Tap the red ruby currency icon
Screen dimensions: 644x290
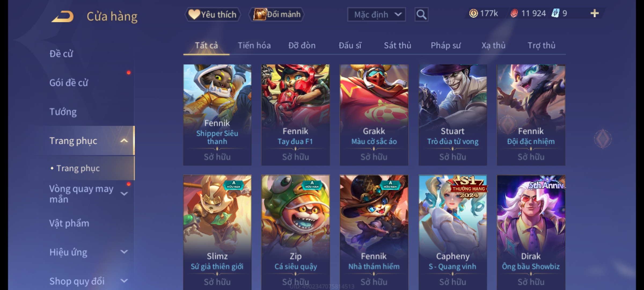pyautogui.click(x=514, y=13)
